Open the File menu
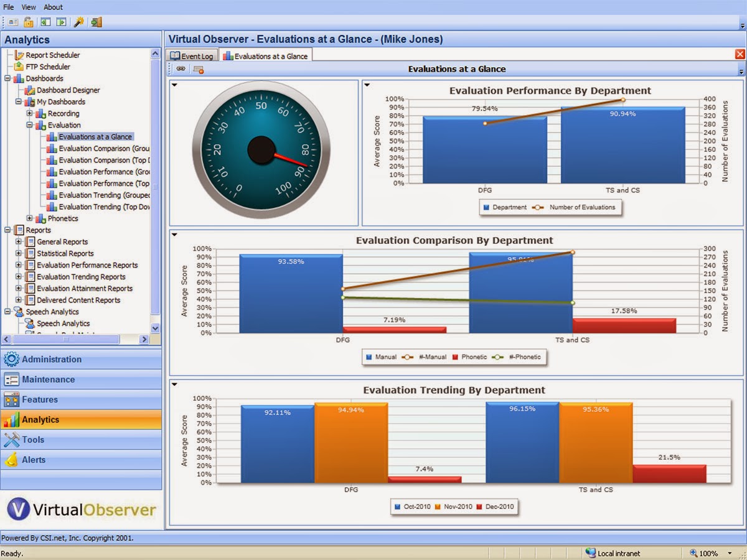The height and width of the screenshot is (560, 747). (9, 7)
